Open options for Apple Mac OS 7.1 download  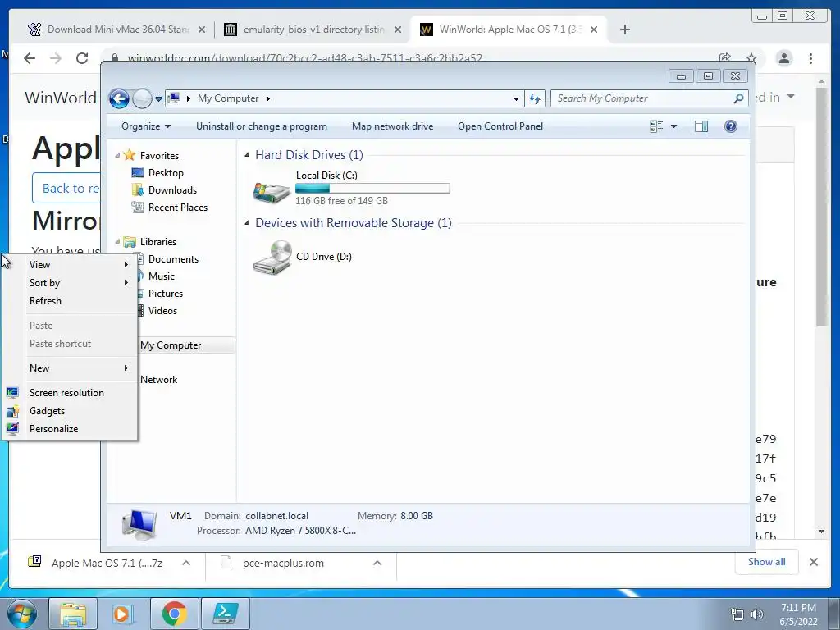coord(186,563)
